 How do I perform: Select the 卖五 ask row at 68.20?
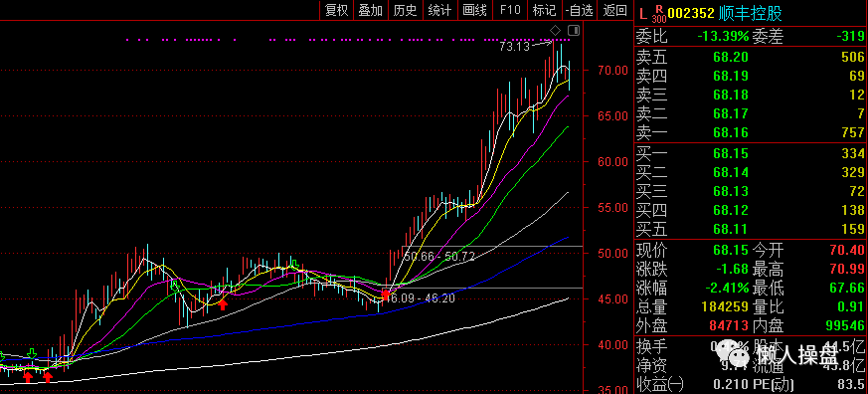tap(750, 57)
